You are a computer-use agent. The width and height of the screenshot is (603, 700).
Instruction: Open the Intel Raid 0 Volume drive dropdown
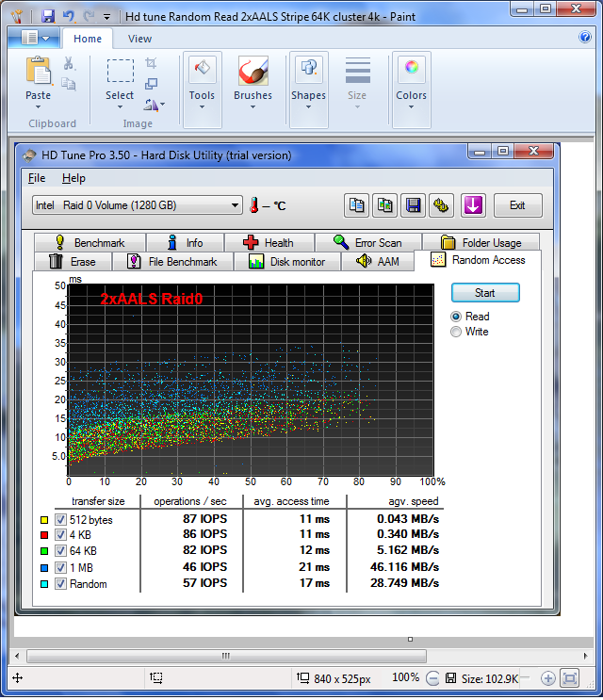[138, 205]
